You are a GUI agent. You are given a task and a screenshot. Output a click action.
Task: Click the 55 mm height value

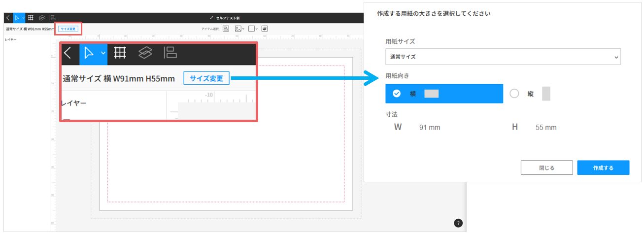(546, 128)
